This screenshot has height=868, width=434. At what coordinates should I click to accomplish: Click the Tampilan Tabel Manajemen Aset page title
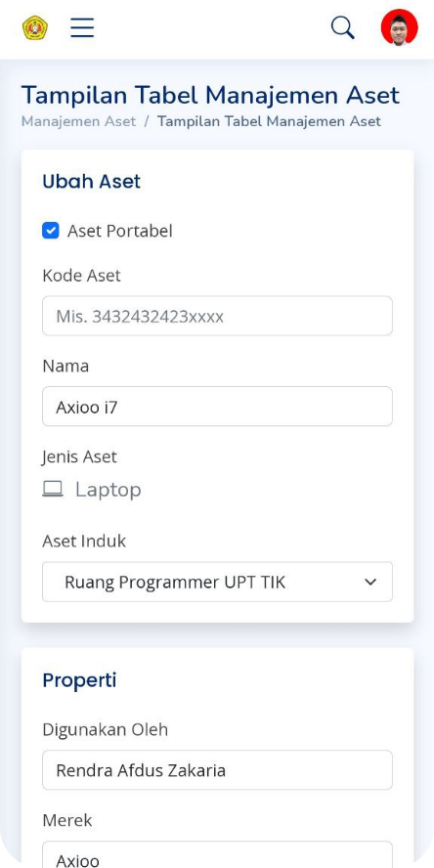tap(210, 95)
